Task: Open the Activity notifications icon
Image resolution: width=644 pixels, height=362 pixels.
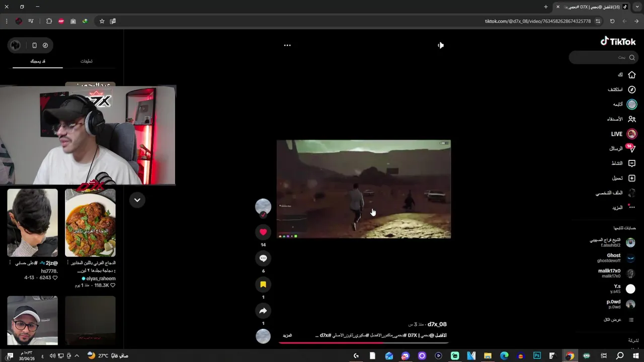Action: [x=632, y=163]
